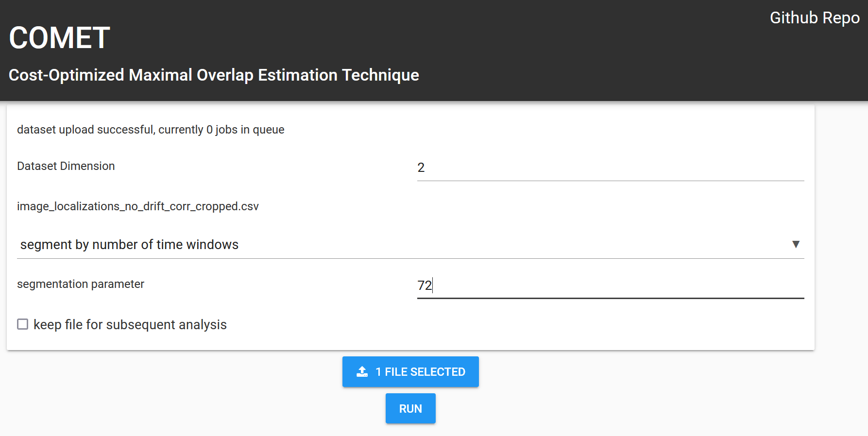Viewport: 868px width, 436px height.
Task: Click the COMET title heading
Action: [60, 38]
